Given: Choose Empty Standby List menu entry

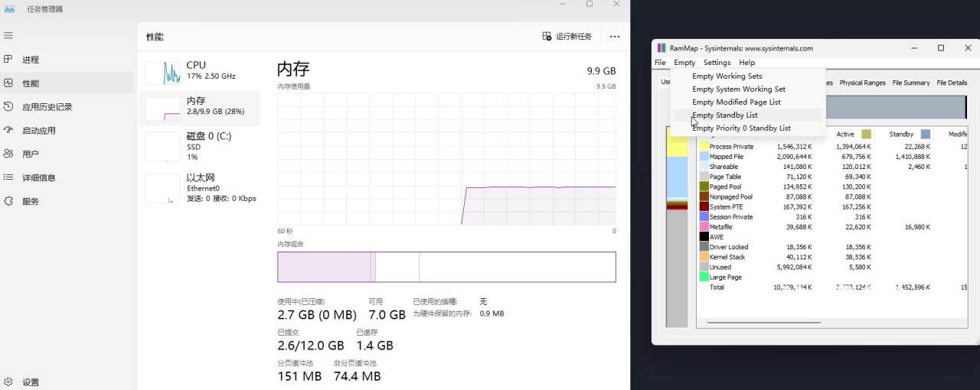Looking at the screenshot, I should (725, 115).
